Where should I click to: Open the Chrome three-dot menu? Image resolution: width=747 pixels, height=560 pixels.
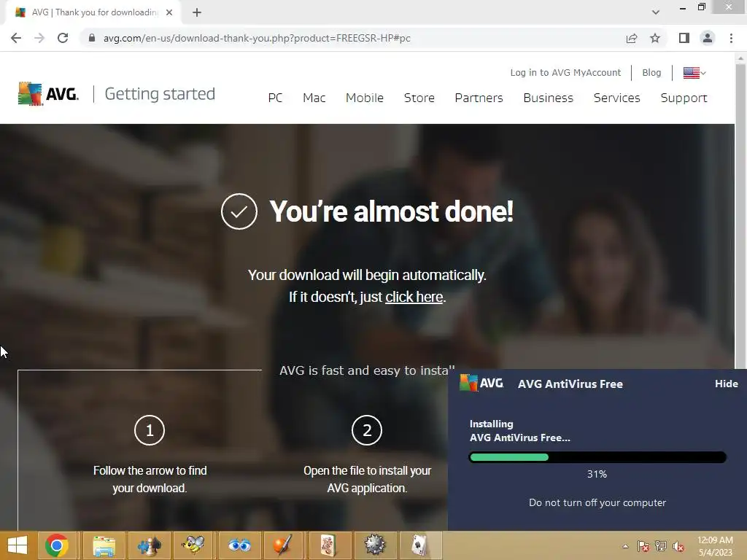tap(731, 38)
